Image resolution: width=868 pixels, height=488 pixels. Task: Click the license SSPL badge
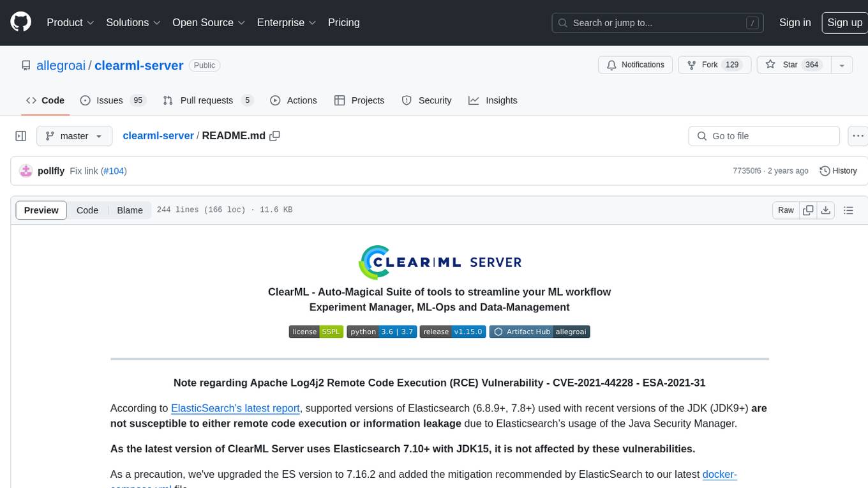point(317,332)
